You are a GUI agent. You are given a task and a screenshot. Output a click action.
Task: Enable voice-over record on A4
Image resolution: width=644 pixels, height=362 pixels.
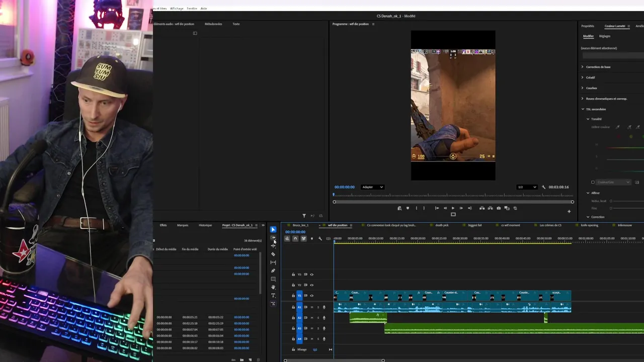(324, 339)
